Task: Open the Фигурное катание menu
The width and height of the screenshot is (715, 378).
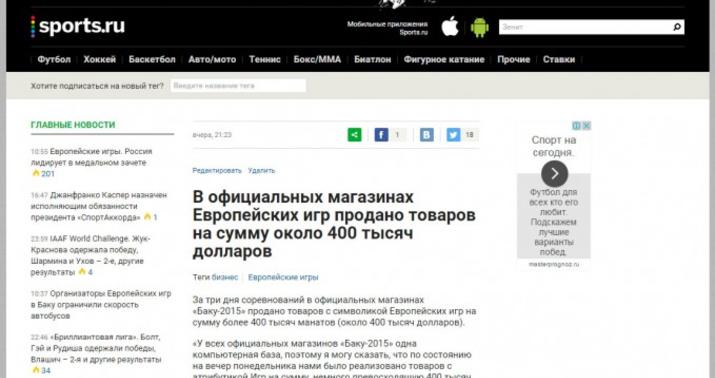Action: [x=444, y=59]
